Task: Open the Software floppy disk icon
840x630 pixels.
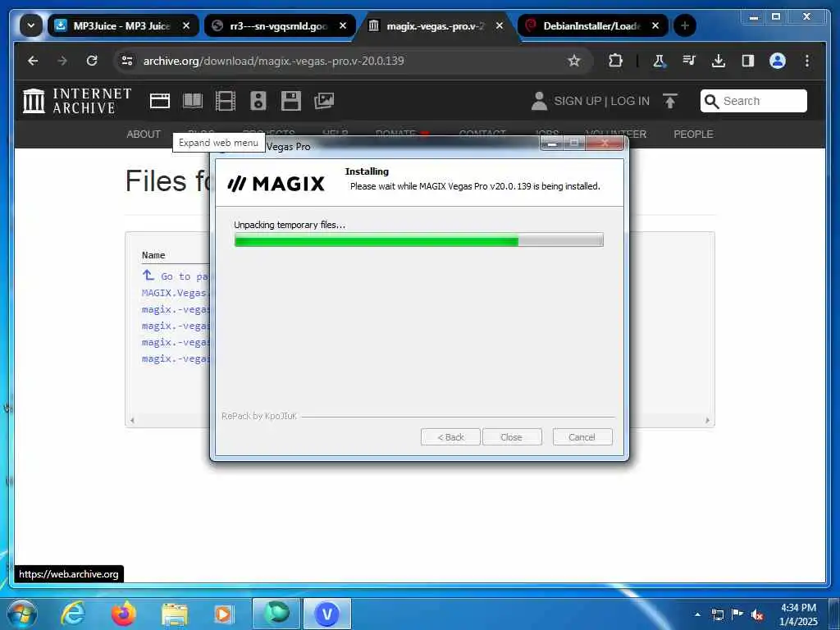Action: (x=291, y=101)
